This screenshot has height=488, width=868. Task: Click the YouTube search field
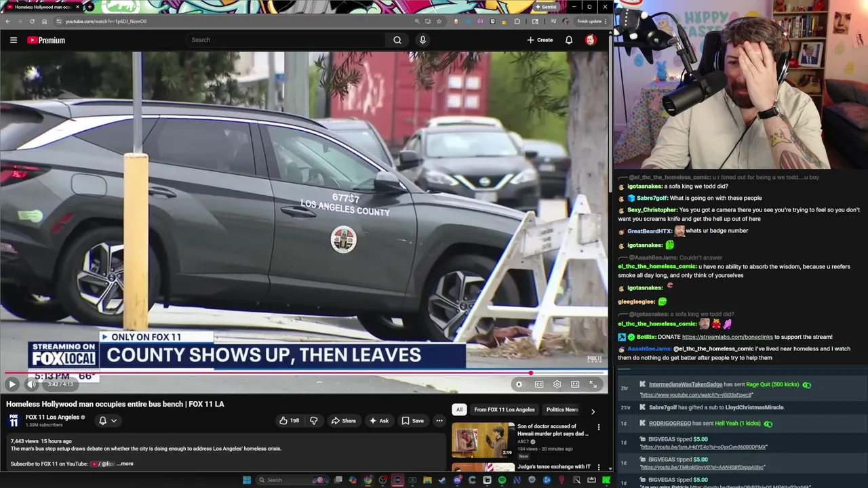(x=285, y=40)
